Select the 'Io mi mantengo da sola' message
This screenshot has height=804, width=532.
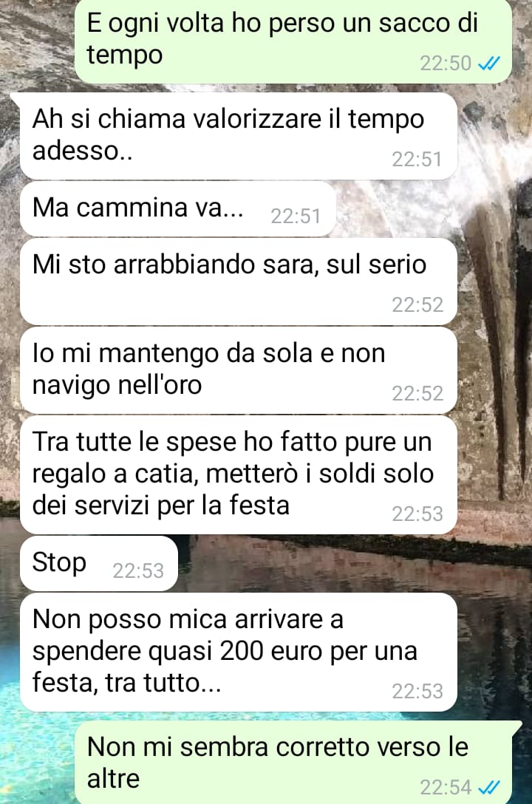239,370
